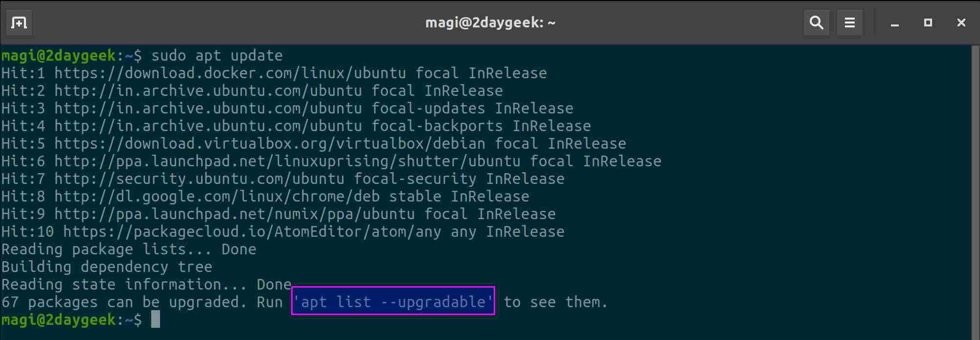Close the terminal window
The width and height of the screenshot is (980, 340).
(x=961, y=23)
